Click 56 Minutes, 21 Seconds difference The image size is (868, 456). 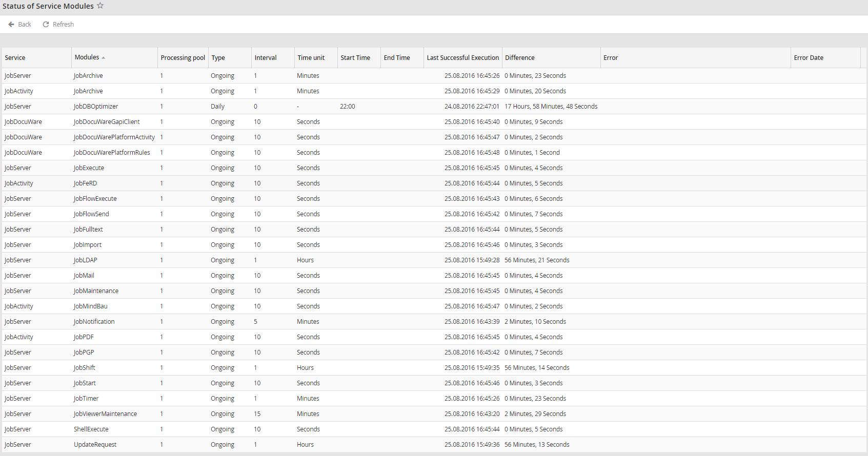(x=537, y=260)
